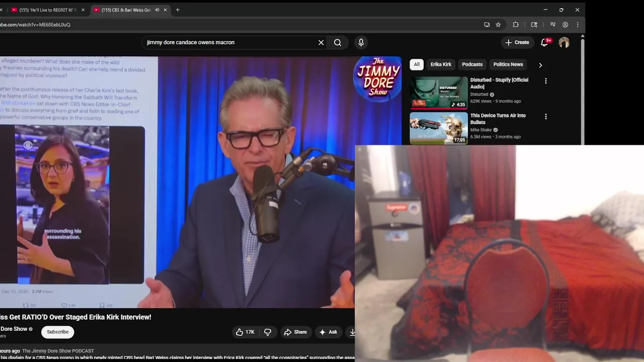
Task: Select the Podcasts filter chip
Action: coord(472,64)
